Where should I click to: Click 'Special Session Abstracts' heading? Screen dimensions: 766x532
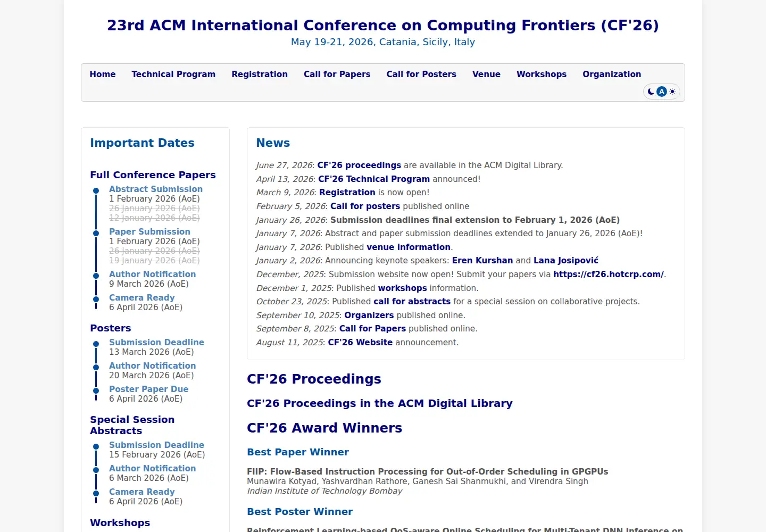[x=132, y=425]
